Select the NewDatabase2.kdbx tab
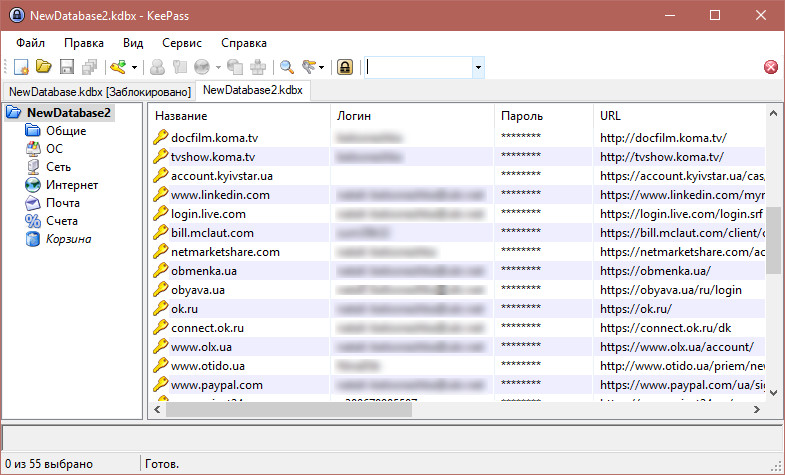 253,90
